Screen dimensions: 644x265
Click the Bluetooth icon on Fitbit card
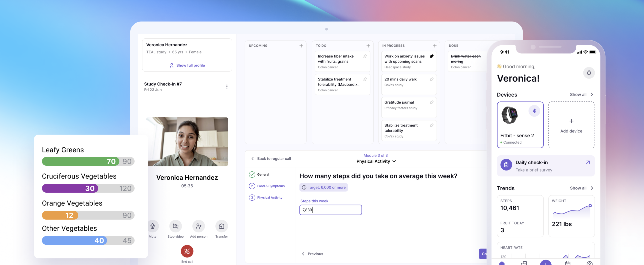(x=534, y=111)
